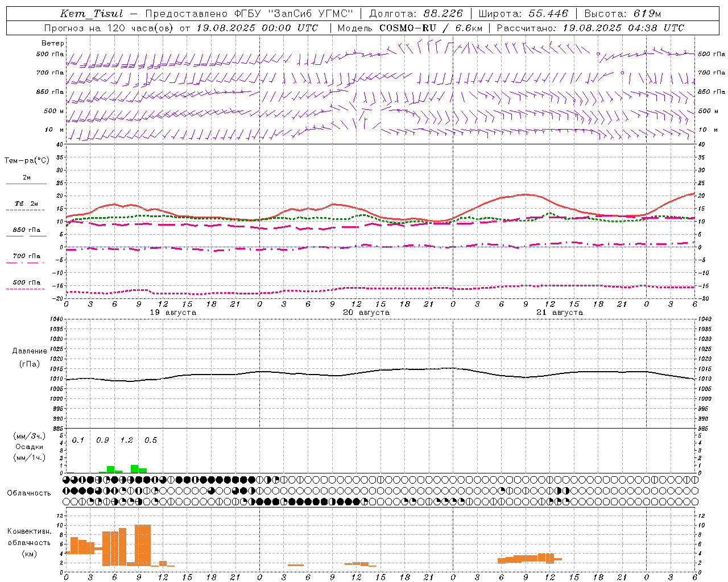This screenshot has height=582, width=728.
Task: Click the 19 августа date label
Action: point(173,313)
